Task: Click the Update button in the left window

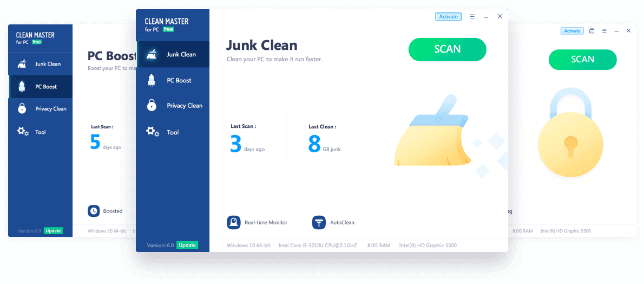Action: coord(53,231)
